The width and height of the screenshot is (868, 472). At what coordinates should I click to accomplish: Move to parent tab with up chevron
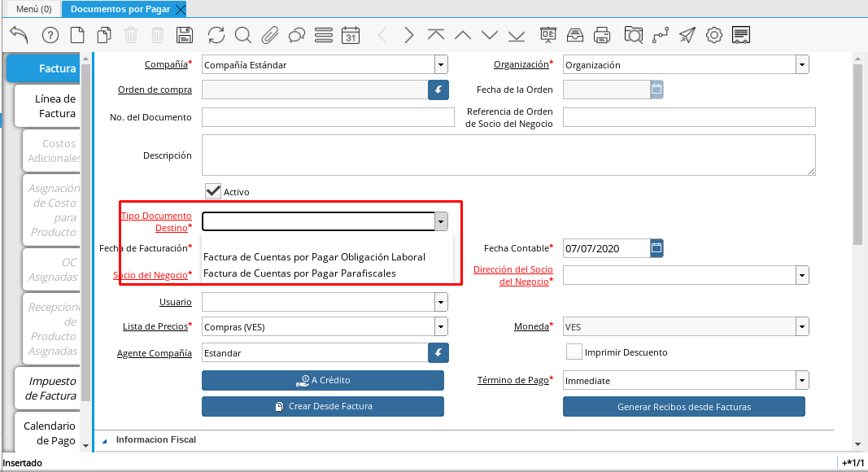coord(463,36)
